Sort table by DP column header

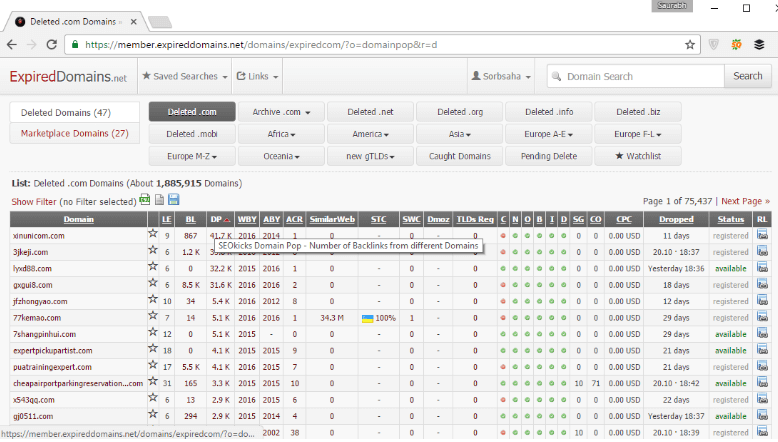coord(218,218)
